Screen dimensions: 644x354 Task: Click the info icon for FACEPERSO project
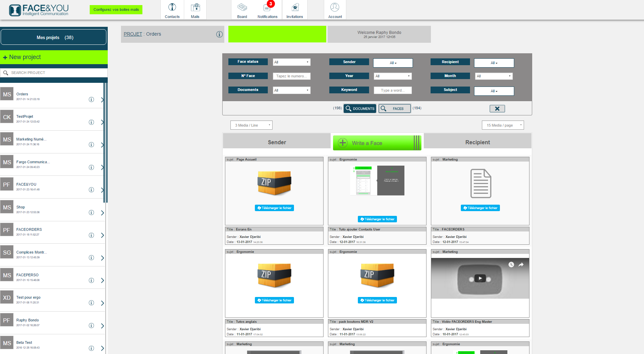91,280
